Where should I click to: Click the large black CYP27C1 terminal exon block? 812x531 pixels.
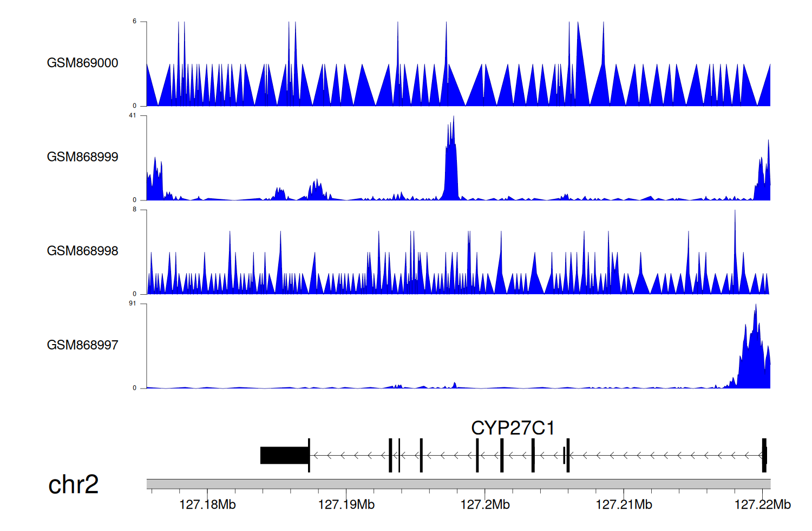point(284,455)
